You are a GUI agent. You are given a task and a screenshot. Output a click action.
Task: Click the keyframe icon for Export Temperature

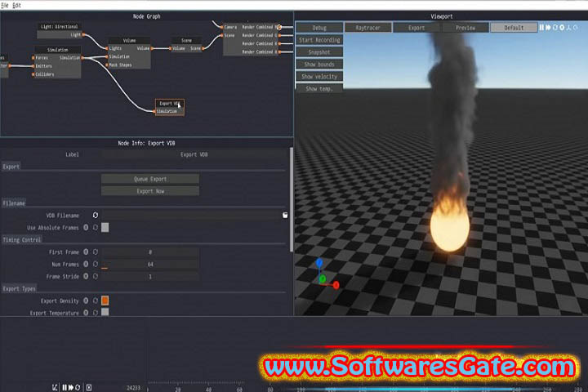coord(86,313)
